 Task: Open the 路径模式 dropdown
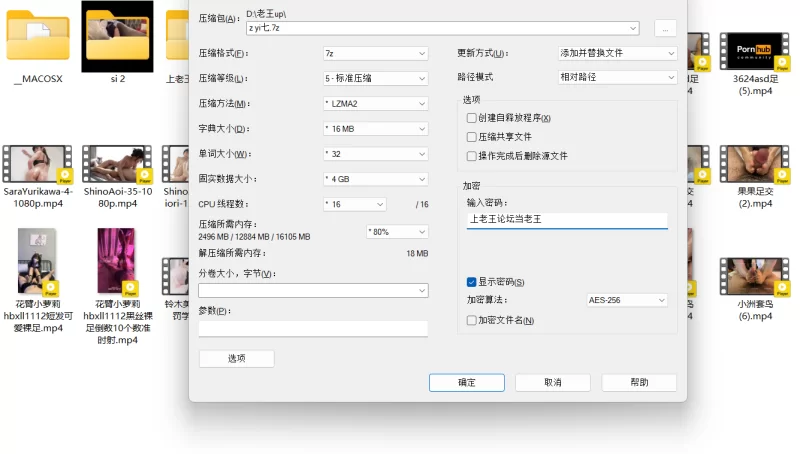coord(617,77)
